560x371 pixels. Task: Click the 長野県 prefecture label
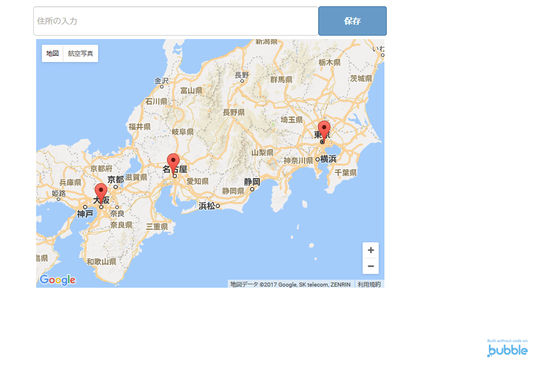[x=234, y=112]
